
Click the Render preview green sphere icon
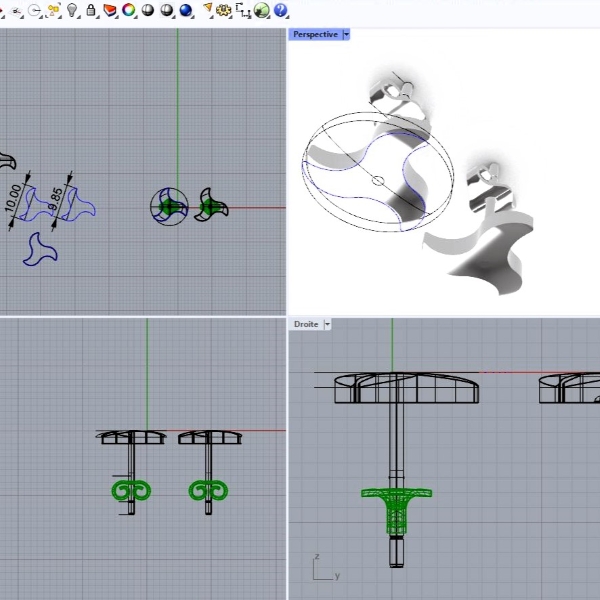pos(262,11)
